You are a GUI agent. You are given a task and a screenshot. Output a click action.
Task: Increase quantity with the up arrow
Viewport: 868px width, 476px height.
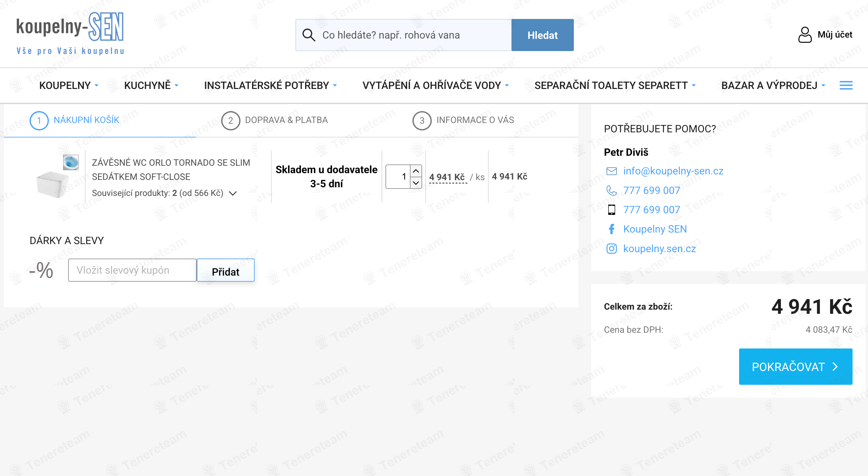[x=416, y=171]
